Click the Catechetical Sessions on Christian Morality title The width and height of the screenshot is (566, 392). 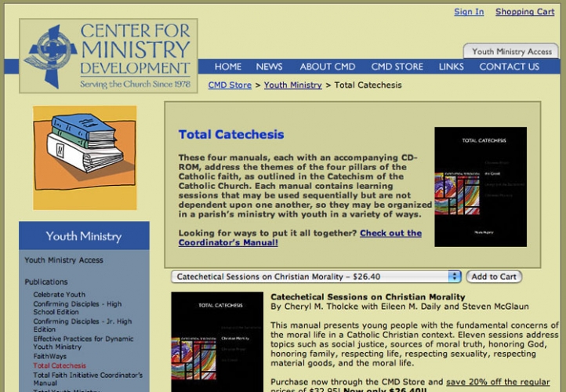pyautogui.click(x=368, y=297)
